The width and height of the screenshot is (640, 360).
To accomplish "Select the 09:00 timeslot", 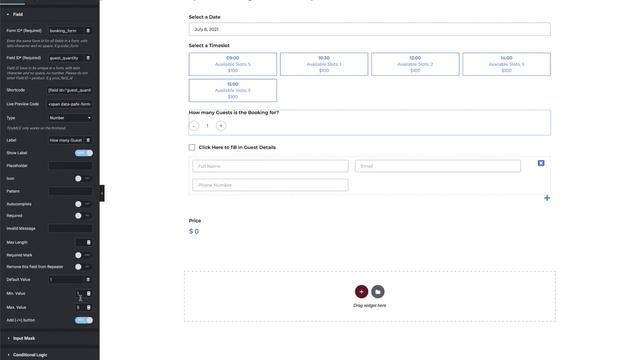I will pyautogui.click(x=233, y=64).
